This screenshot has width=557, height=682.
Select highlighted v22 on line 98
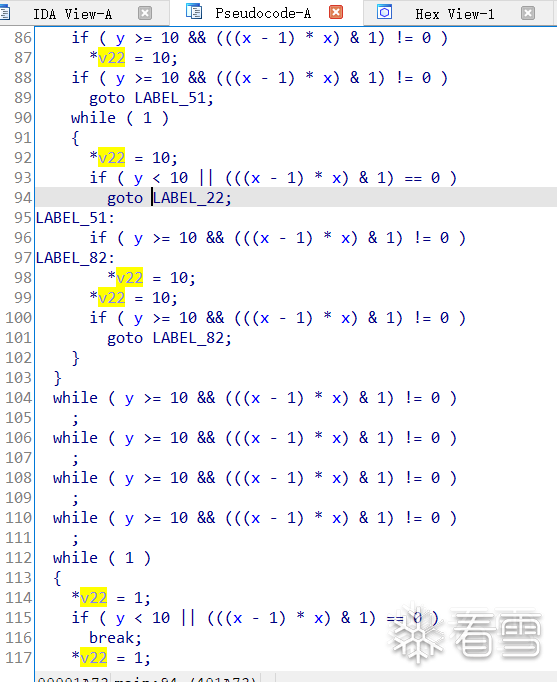click(130, 278)
